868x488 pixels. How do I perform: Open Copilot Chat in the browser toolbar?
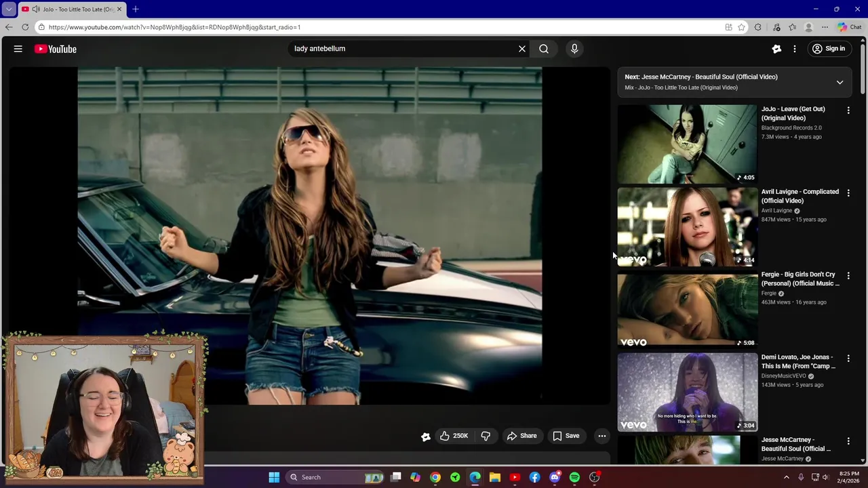pyautogui.click(x=849, y=27)
